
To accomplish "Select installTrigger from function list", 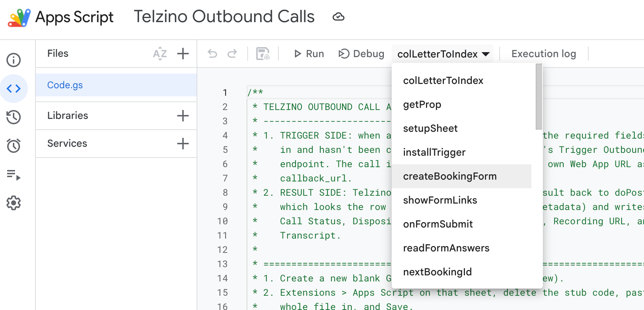I will point(461,152).
